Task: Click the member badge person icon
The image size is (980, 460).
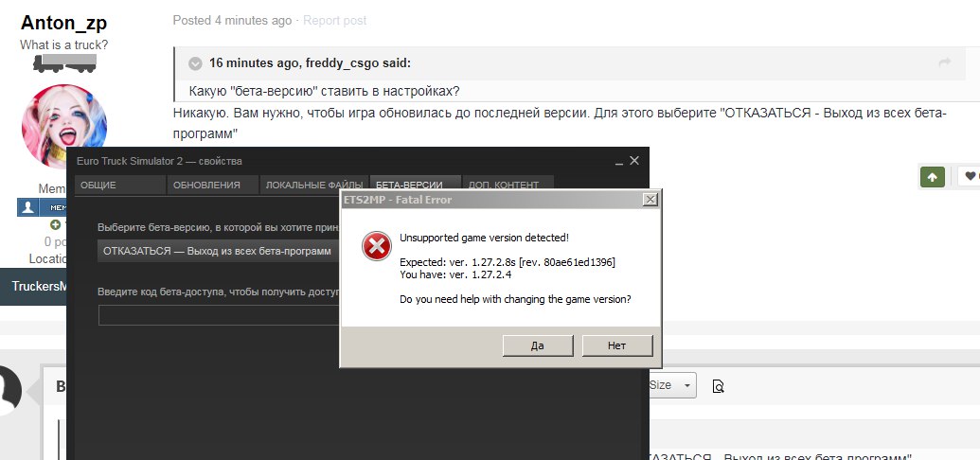Action: tap(27, 207)
